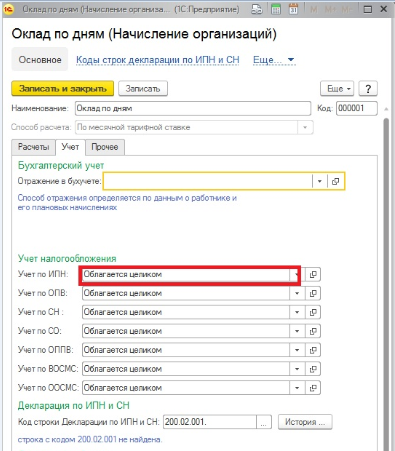Click the Бухгалтерский учет section heading

point(61,165)
